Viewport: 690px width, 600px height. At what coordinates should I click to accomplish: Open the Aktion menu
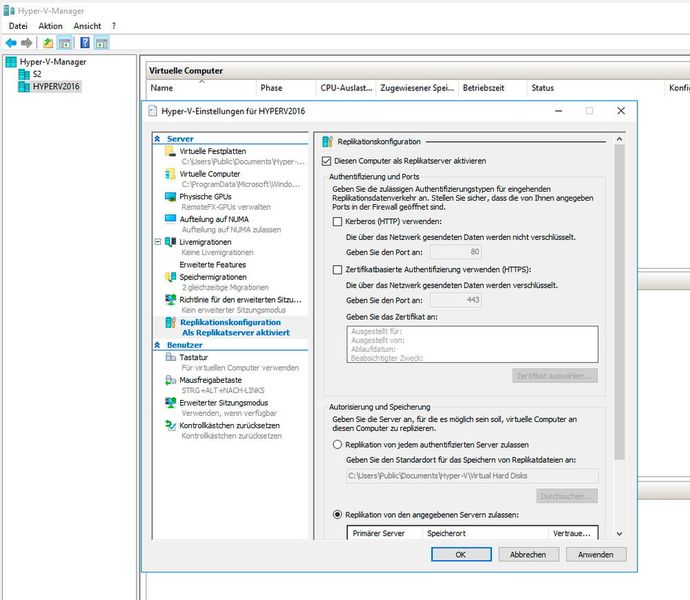[51, 26]
